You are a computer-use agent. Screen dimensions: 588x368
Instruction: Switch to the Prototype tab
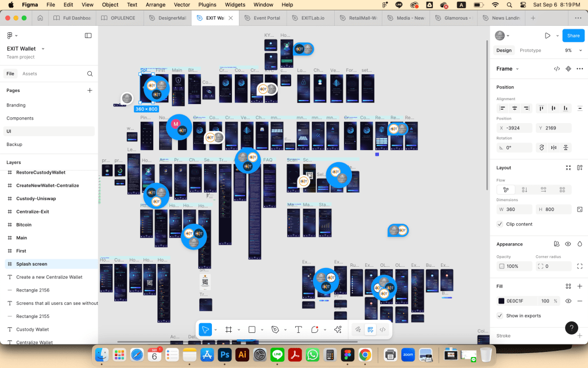[x=530, y=51]
